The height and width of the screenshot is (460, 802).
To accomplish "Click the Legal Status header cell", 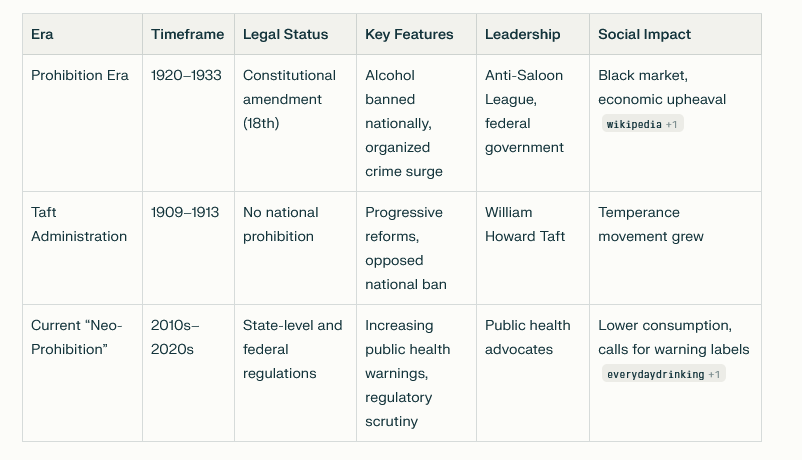I will coord(295,34).
